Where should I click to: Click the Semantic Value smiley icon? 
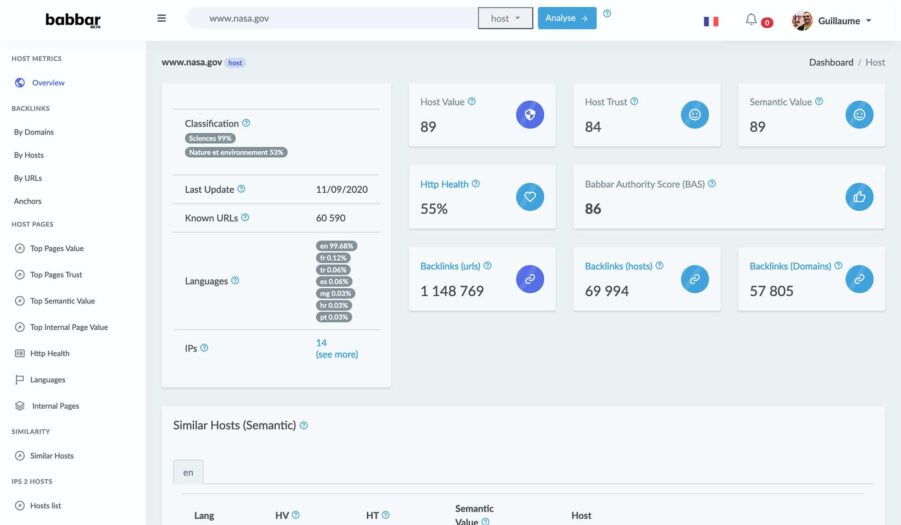point(859,114)
